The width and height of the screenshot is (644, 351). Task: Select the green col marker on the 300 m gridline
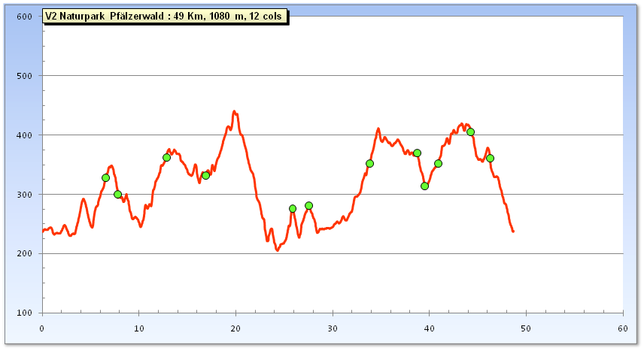pos(118,194)
